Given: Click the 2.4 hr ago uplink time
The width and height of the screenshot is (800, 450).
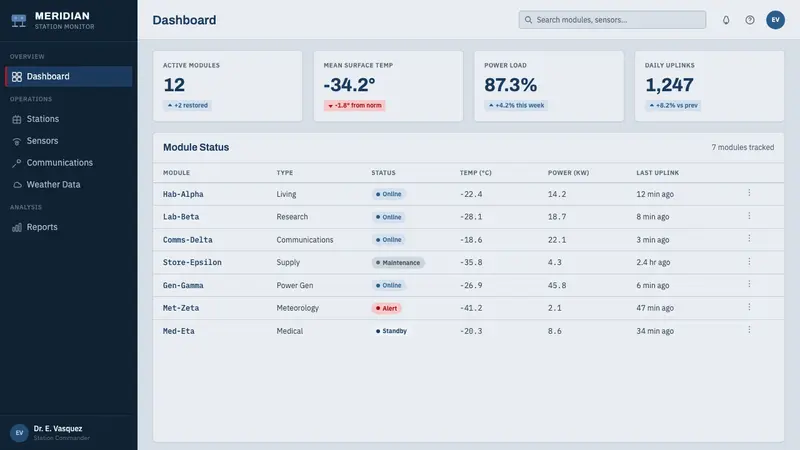Looking at the screenshot, I should [x=653, y=262].
